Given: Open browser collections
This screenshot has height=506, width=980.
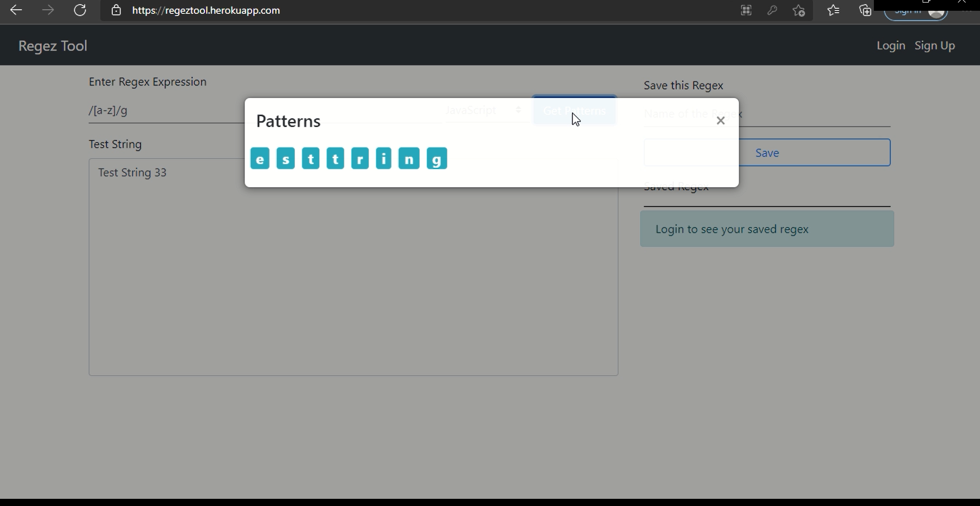Looking at the screenshot, I should (x=865, y=10).
